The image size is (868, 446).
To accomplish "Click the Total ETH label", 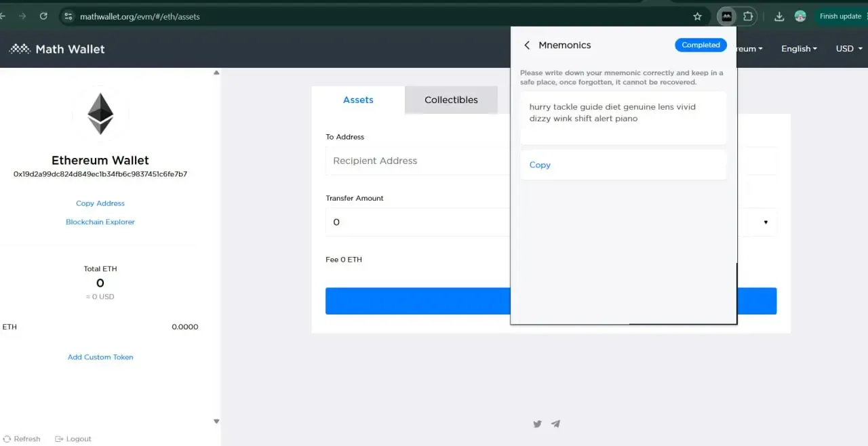I will tap(100, 269).
